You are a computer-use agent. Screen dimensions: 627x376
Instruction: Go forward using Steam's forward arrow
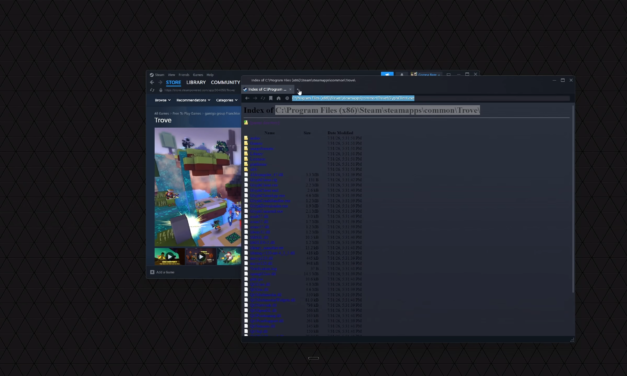[x=160, y=82]
